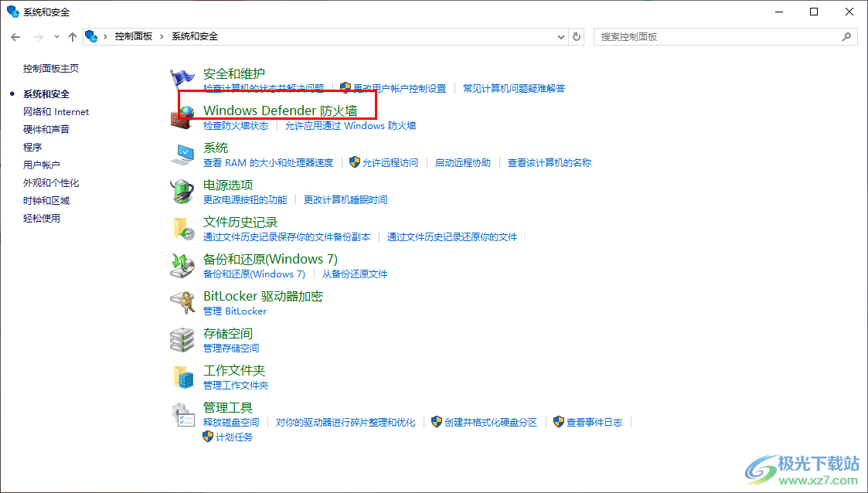Click the window title bar system icon
868x493 pixels.
[x=12, y=12]
